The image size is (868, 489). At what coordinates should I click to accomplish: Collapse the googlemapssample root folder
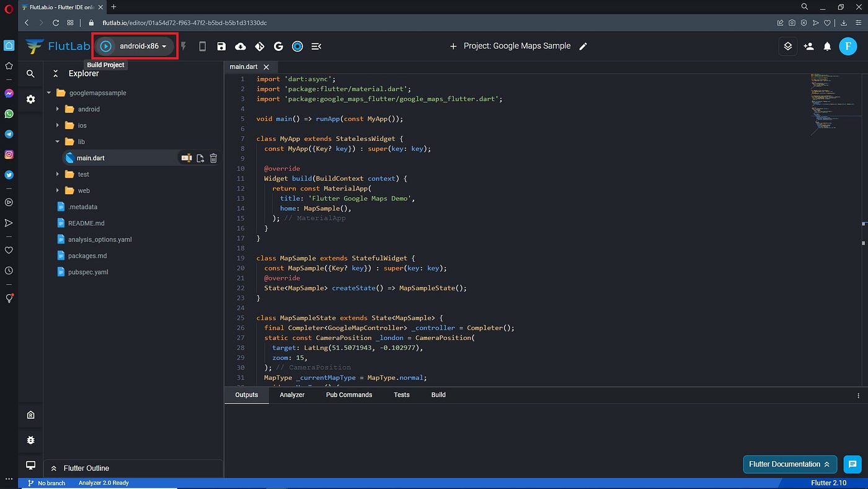[x=49, y=92]
